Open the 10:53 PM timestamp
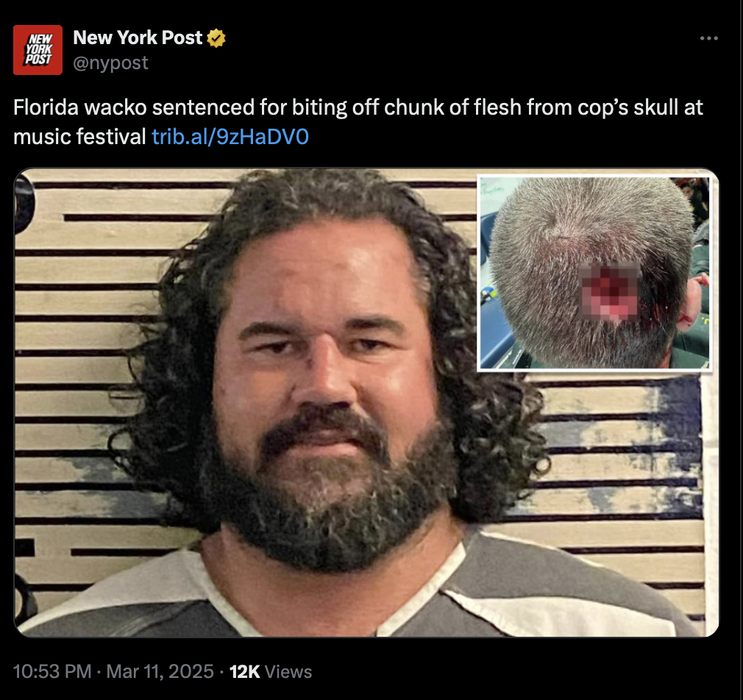Image resolution: width=743 pixels, height=700 pixels. pyautogui.click(x=52, y=671)
